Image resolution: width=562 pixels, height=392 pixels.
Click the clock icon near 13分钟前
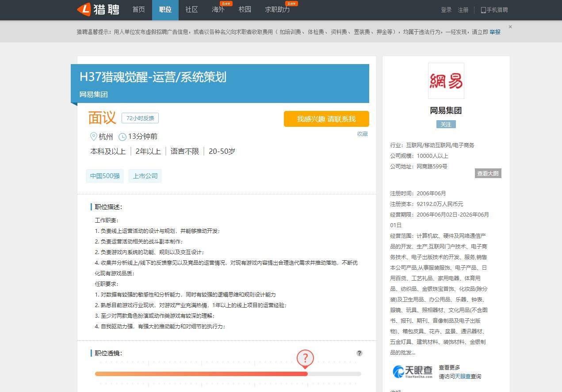(x=122, y=137)
